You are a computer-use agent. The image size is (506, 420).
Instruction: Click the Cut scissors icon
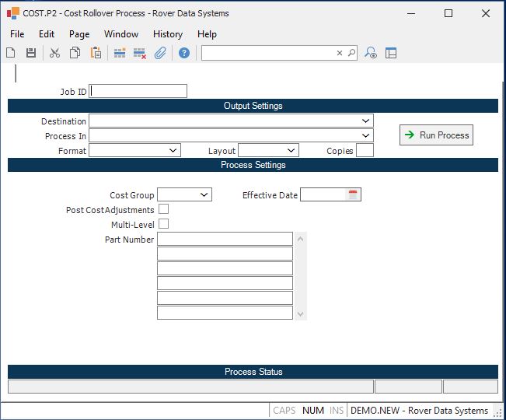(54, 53)
